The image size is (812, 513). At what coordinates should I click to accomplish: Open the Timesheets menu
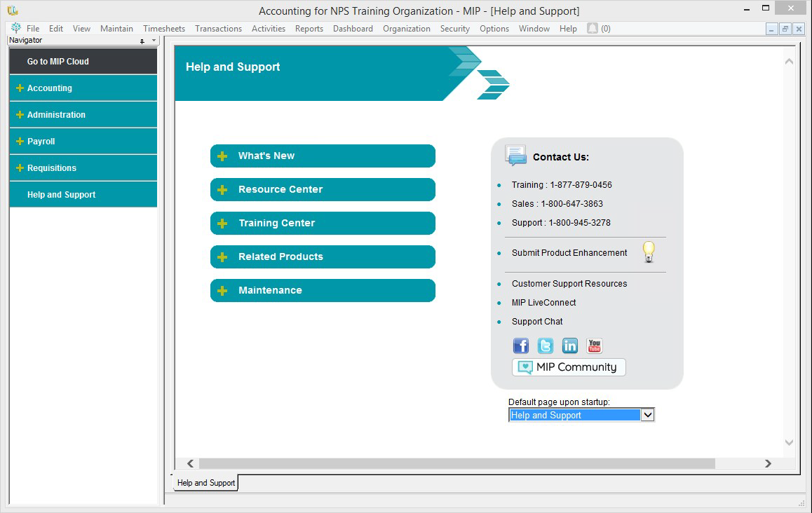164,29
